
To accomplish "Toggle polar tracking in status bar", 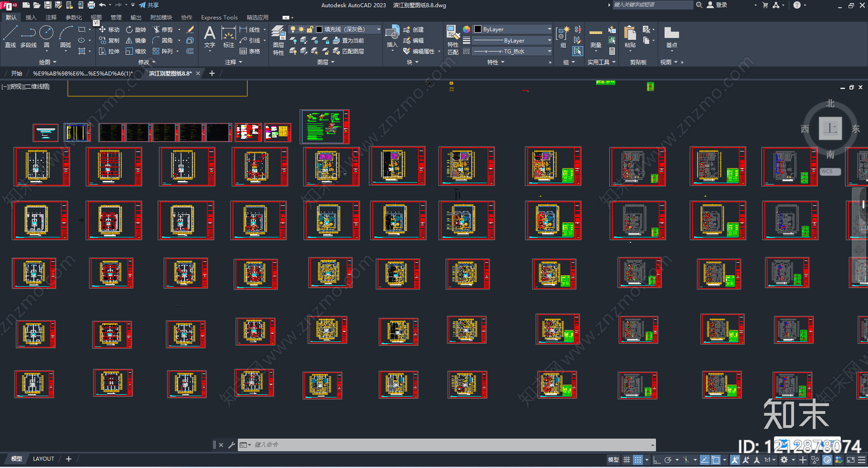I will [x=668, y=460].
